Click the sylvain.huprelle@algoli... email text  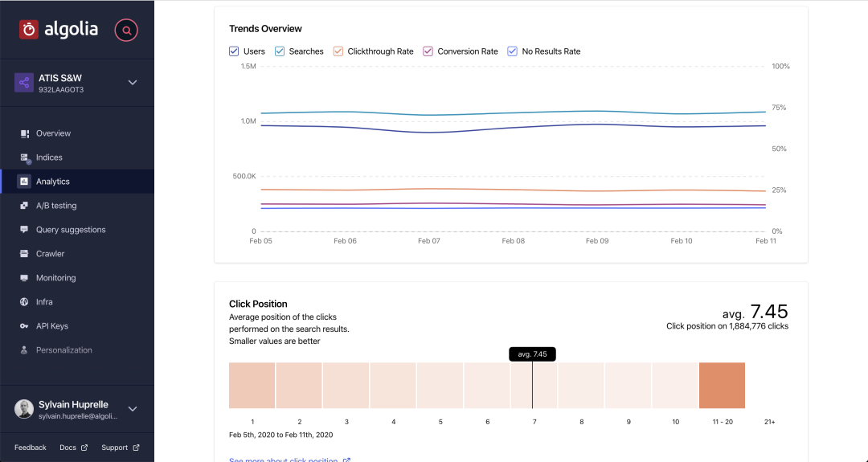[78, 416]
